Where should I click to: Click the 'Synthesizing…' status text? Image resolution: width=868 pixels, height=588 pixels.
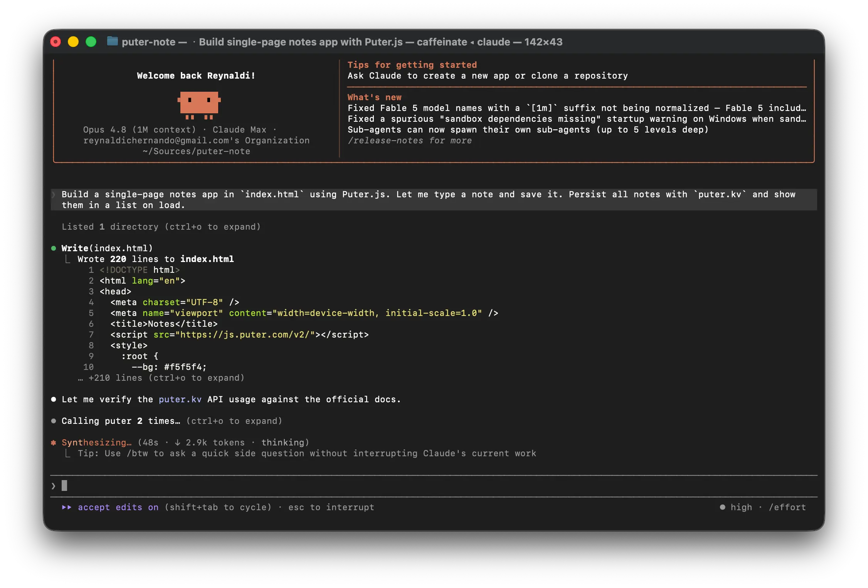click(96, 443)
